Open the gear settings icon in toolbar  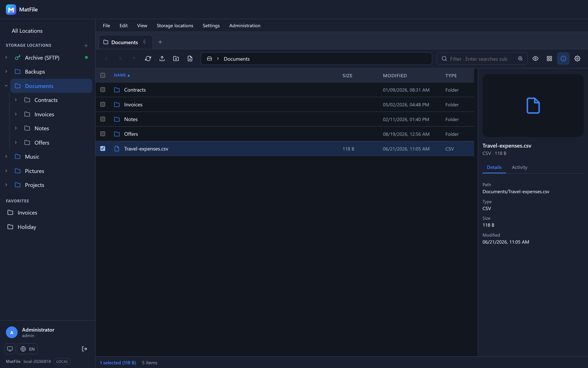[x=577, y=59]
